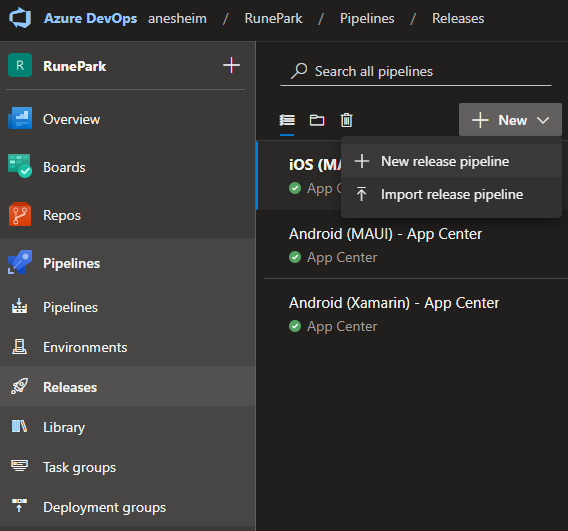Image resolution: width=568 pixels, height=531 pixels.
Task: Click the import upload arrow icon
Action: pos(361,194)
